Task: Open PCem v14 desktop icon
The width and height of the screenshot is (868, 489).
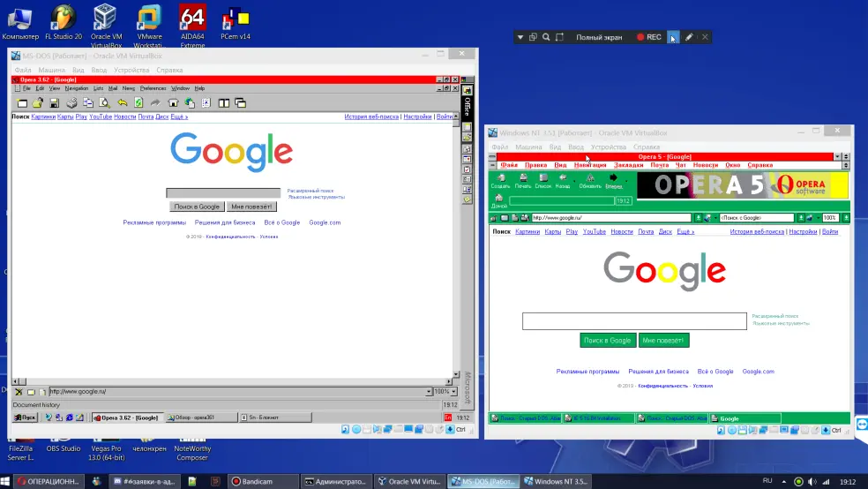Action: coord(236,23)
